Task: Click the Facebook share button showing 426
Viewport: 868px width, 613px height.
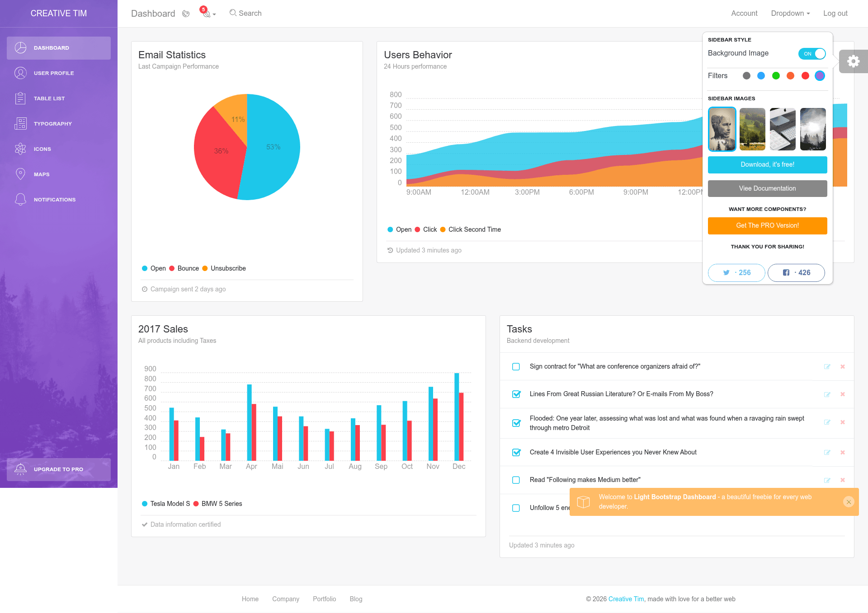Action: click(x=796, y=273)
